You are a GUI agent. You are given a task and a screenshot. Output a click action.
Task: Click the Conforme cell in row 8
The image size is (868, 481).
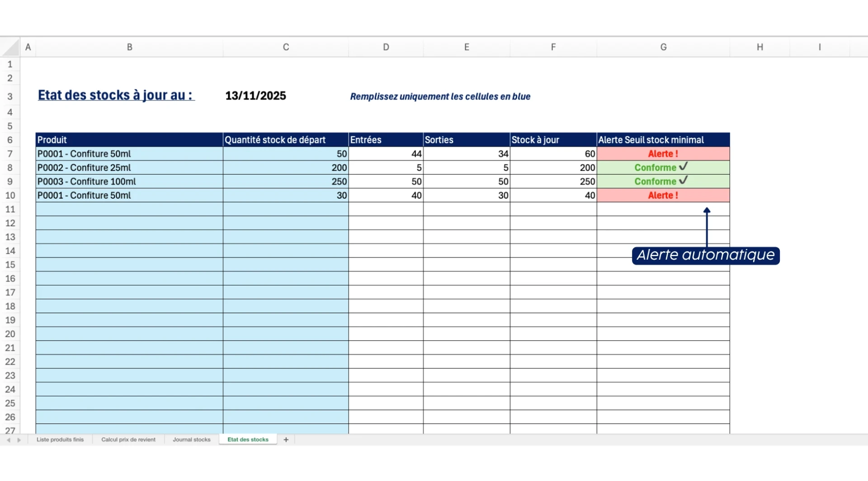coord(663,168)
